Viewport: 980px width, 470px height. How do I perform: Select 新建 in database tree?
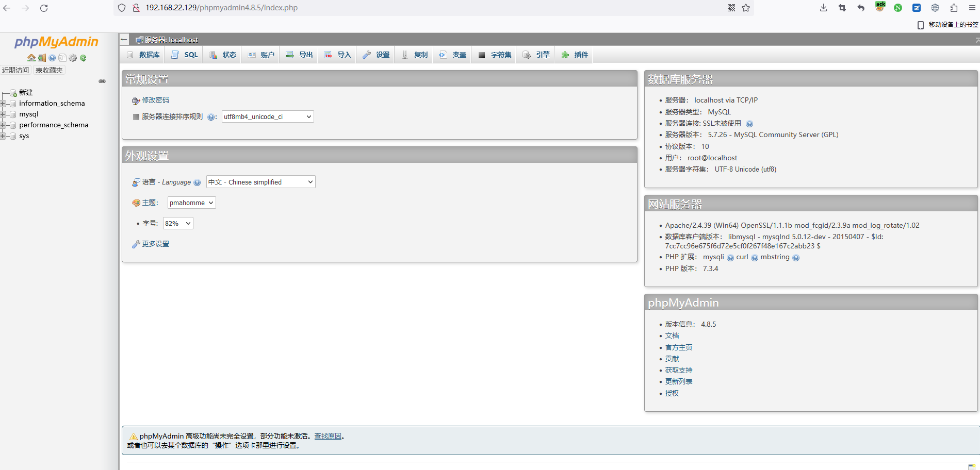point(26,93)
